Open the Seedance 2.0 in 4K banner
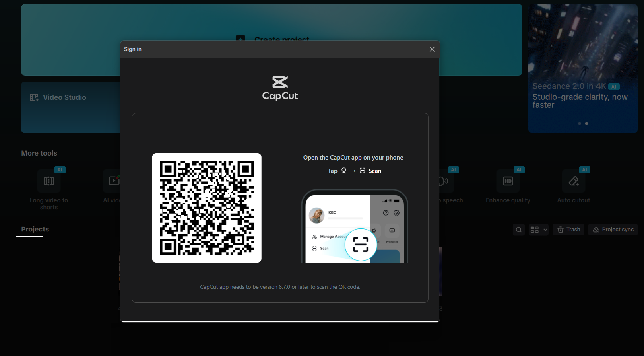Image resolution: width=644 pixels, height=356 pixels. [583, 68]
